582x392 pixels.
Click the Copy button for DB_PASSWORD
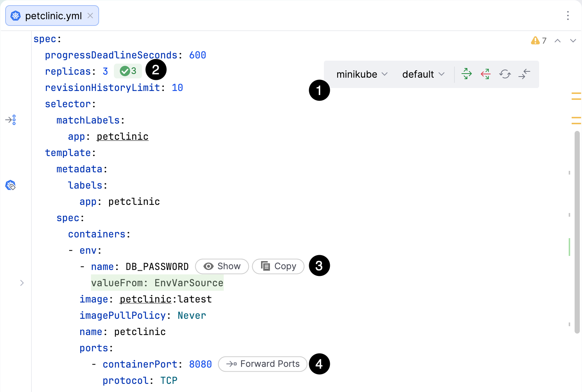[x=278, y=266]
